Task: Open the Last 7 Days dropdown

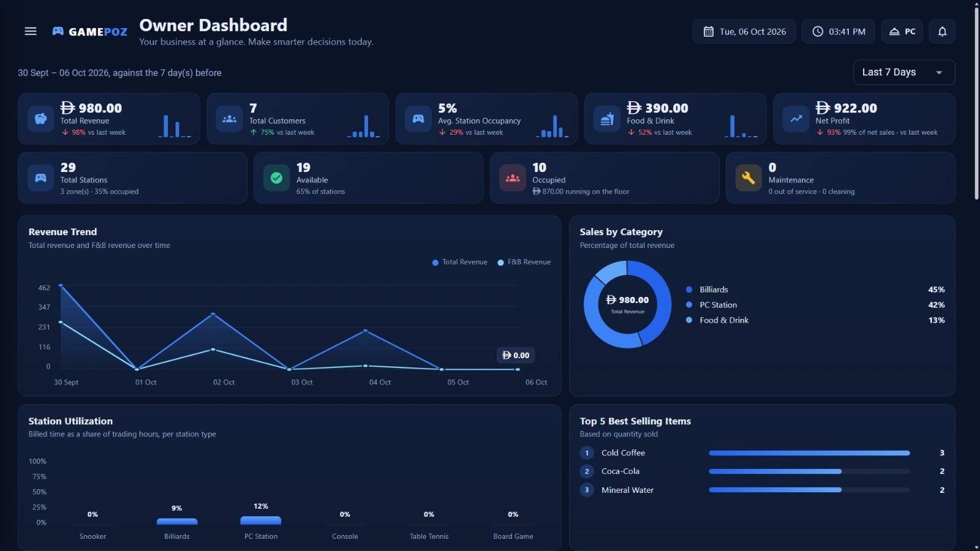Action: pyautogui.click(x=903, y=72)
